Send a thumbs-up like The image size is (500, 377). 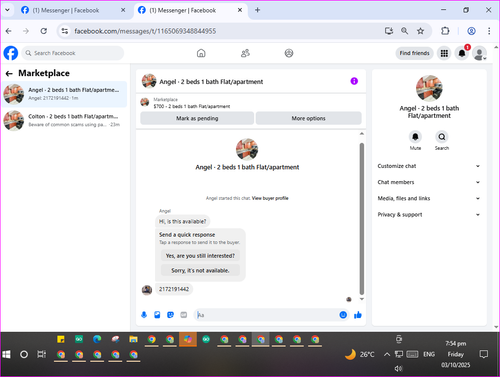click(358, 315)
